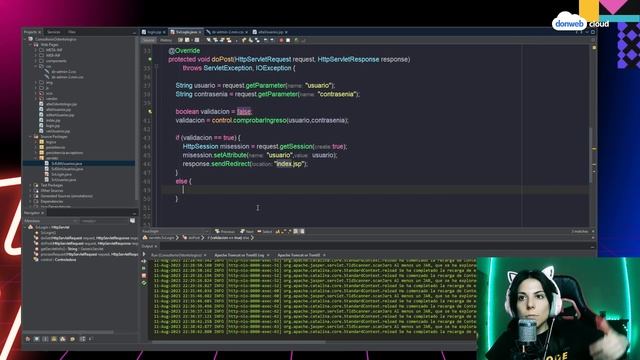Collapse the Web Pages tree node
Screen dimensions: 640x360
tap(31, 44)
